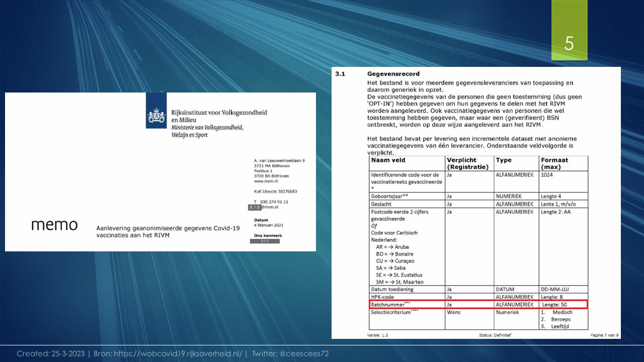Image resolution: width=644 pixels, height=362 pixels.
Task: Click the '3.1 Gegevensrecord' section heading
Action: click(377, 73)
